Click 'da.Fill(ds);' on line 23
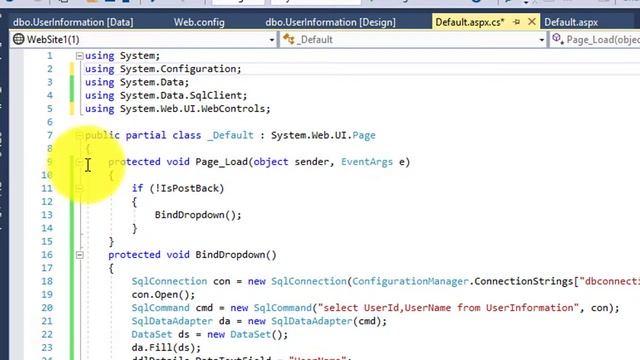This screenshot has width=640, height=360. click(166, 347)
